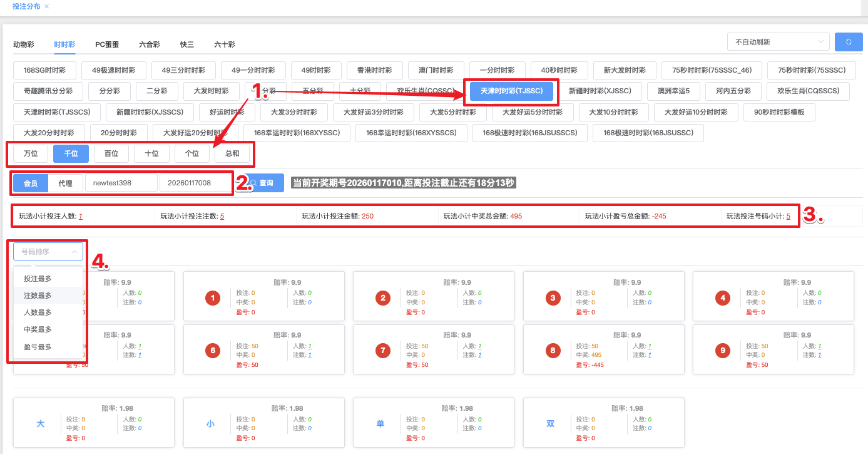Choose the 总和 position option

[x=232, y=153]
